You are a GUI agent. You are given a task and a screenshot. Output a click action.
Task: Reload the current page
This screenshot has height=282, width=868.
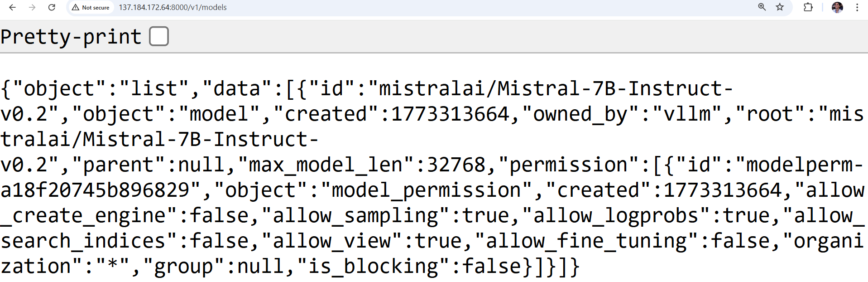click(51, 7)
